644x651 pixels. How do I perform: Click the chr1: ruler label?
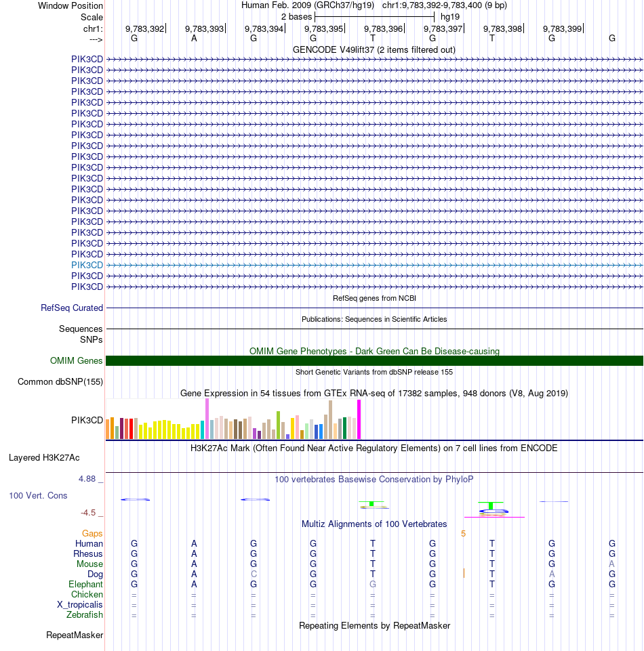click(93, 28)
